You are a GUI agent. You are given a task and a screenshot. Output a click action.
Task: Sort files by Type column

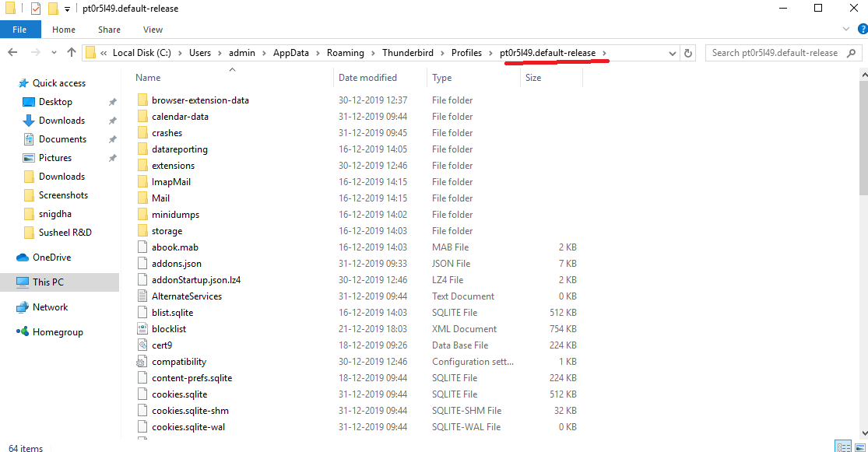pyautogui.click(x=441, y=78)
